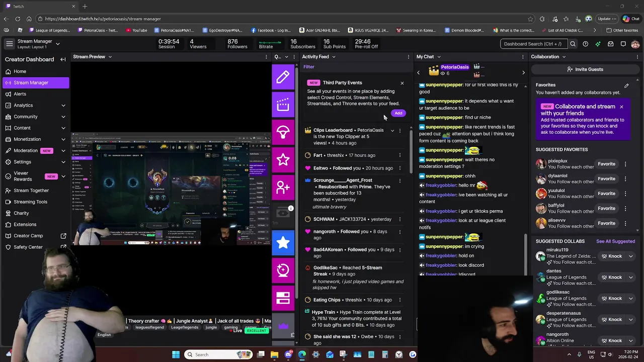Open the Help question mark icon
644x362 pixels.
585,44
